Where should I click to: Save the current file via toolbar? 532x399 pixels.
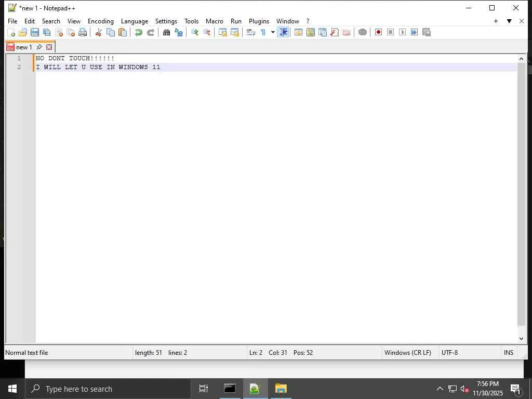click(35, 32)
